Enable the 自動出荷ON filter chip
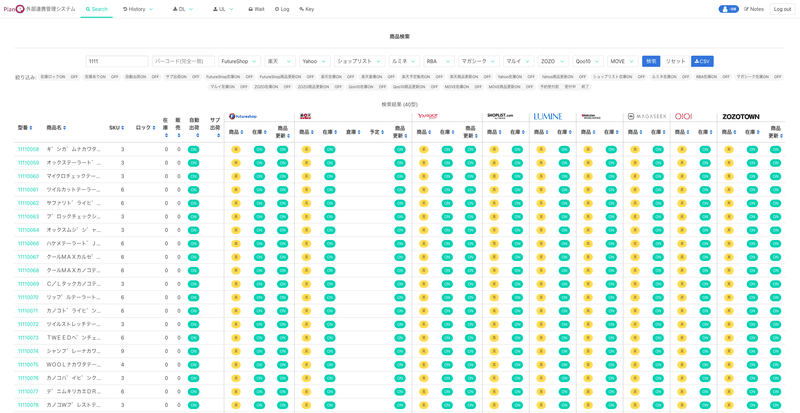 (135, 77)
